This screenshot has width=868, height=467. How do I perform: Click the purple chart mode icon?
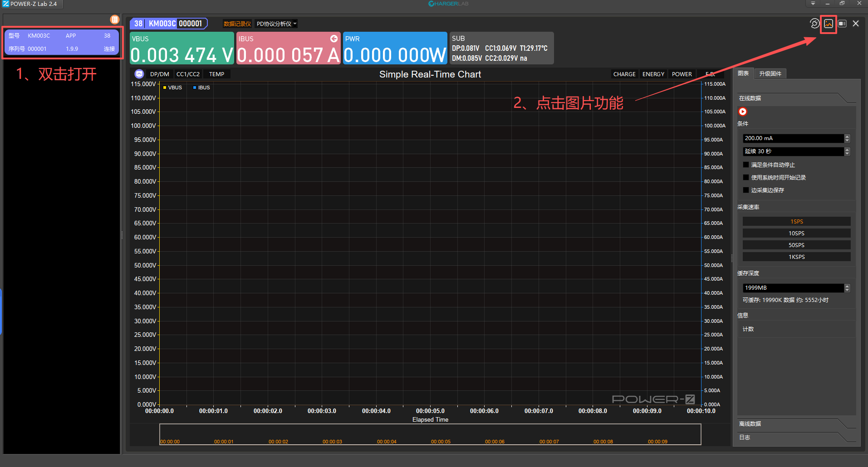click(x=139, y=74)
